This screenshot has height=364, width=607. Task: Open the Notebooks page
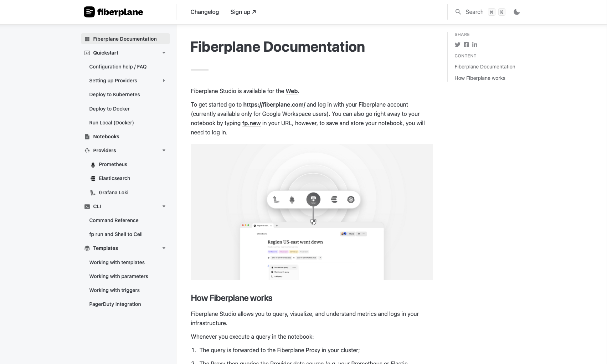[x=106, y=137]
